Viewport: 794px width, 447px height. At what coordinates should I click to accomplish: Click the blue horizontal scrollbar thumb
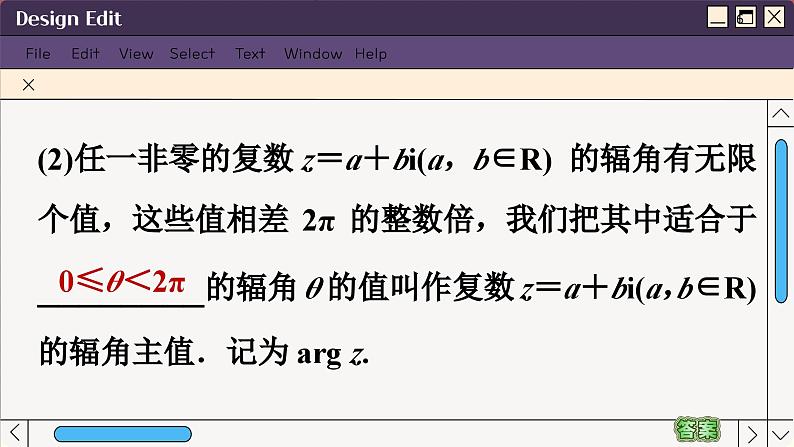point(123,434)
